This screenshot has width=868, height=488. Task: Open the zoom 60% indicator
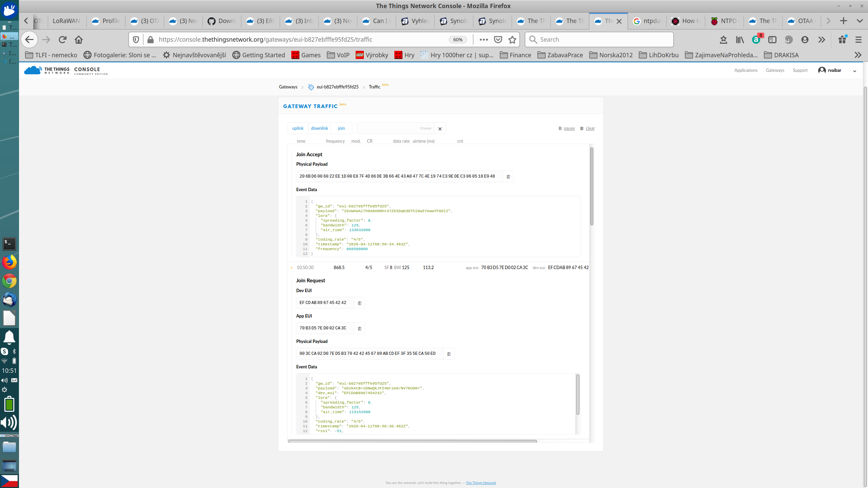[x=458, y=40]
